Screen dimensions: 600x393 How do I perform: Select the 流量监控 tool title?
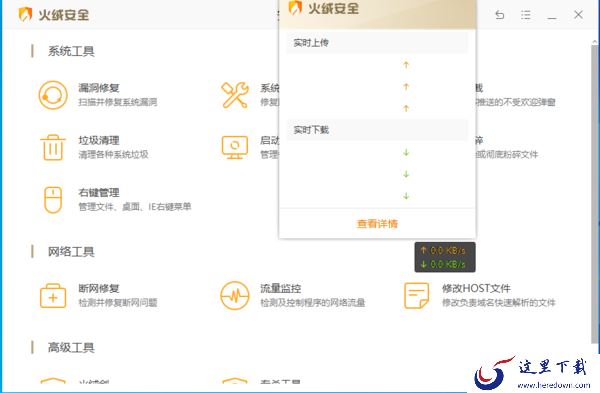280,288
